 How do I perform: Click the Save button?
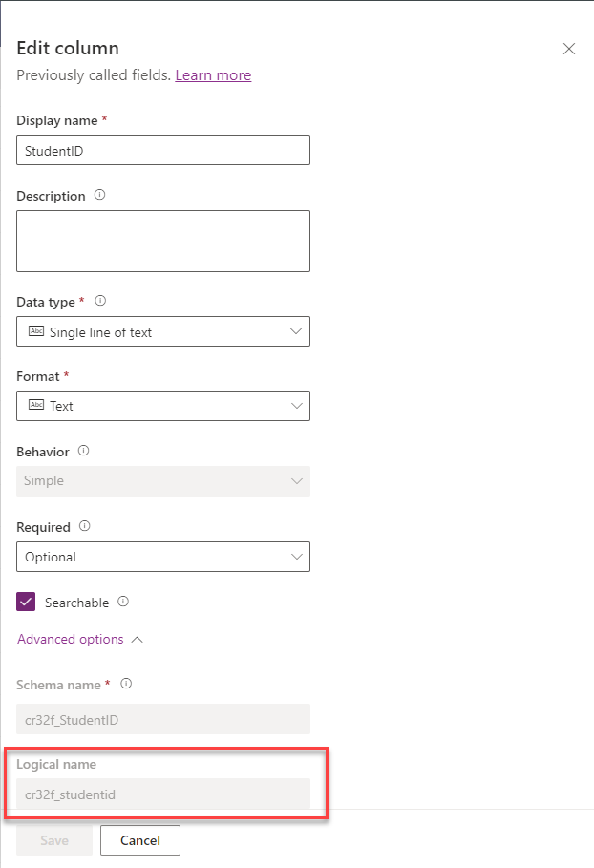(54, 840)
